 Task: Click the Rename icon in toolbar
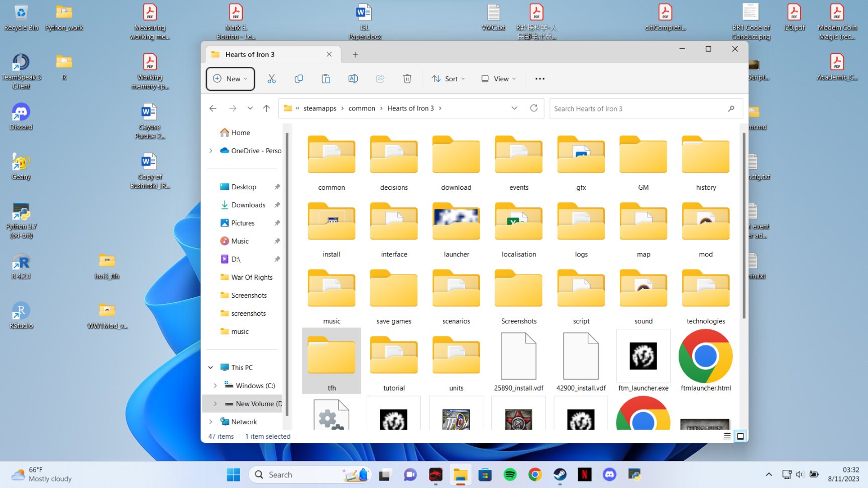(x=353, y=79)
